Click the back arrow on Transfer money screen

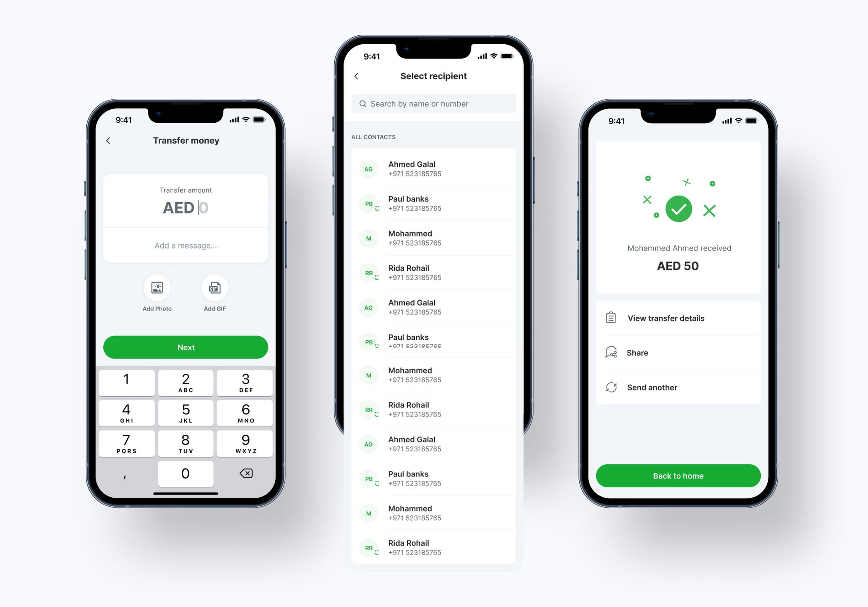click(x=107, y=141)
